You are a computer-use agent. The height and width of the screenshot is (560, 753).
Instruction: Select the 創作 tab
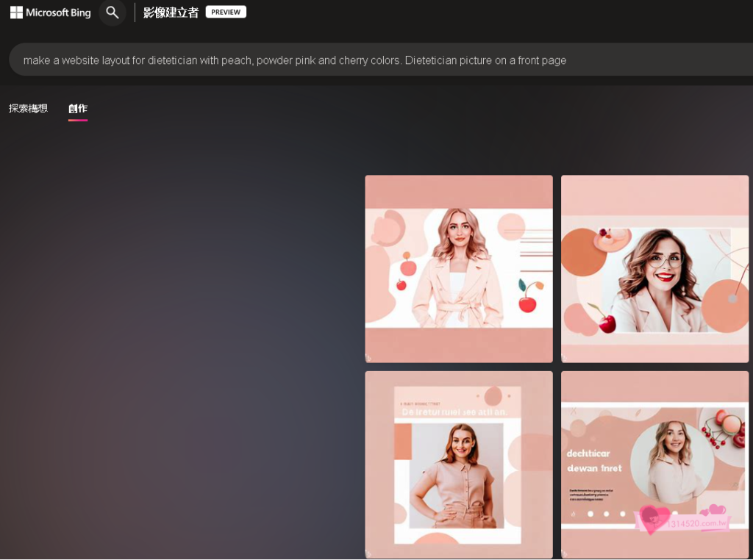click(78, 109)
